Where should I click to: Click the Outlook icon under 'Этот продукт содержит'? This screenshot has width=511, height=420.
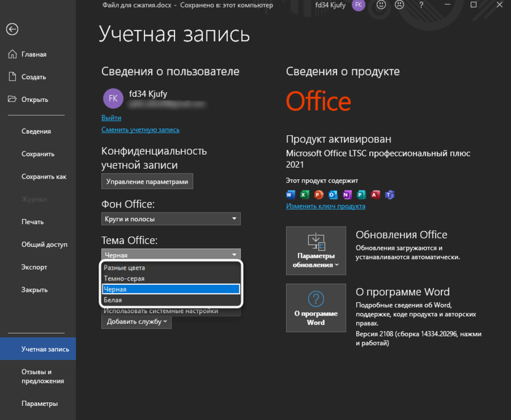click(332, 195)
